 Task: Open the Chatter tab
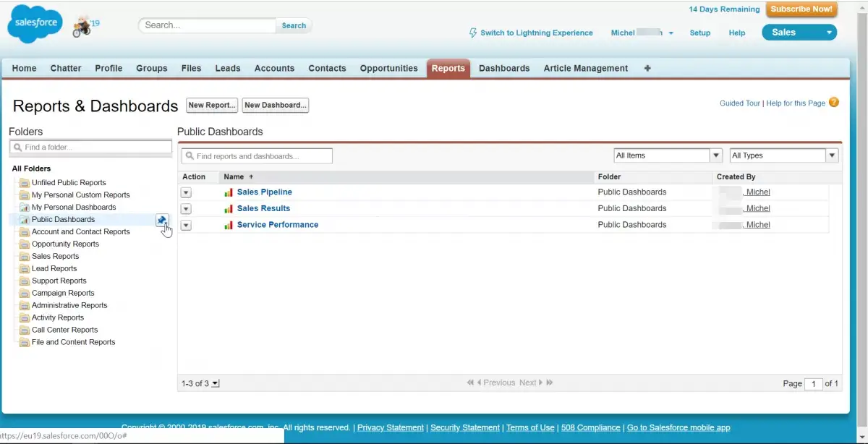[66, 68]
